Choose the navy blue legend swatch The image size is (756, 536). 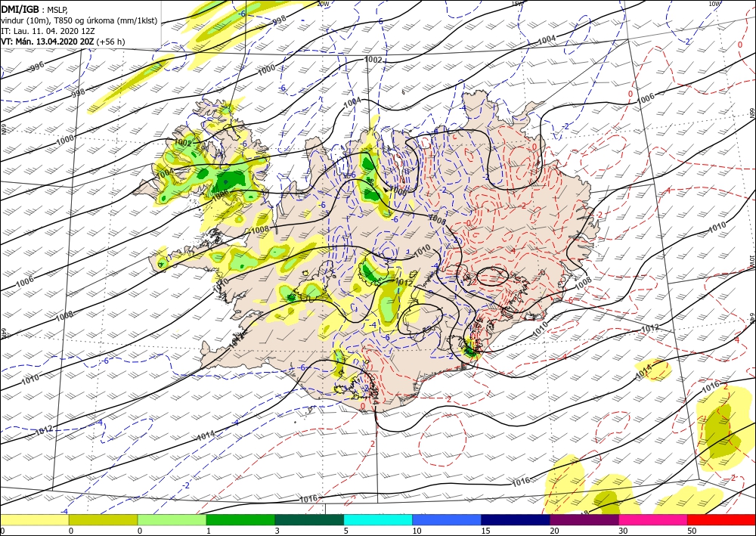(x=516, y=519)
